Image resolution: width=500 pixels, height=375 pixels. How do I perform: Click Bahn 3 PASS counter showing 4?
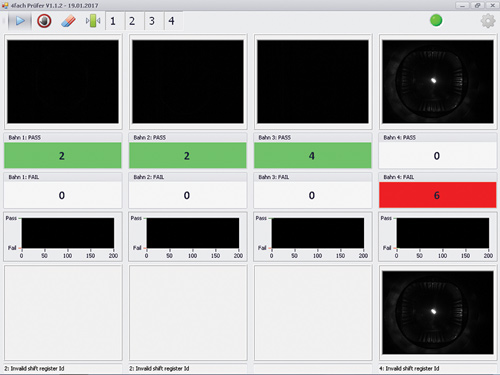313,155
